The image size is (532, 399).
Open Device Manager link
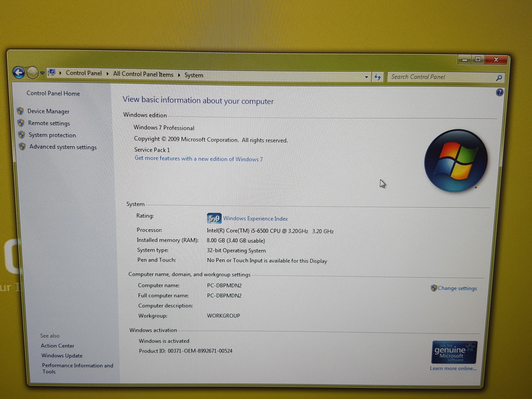pos(48,111)
